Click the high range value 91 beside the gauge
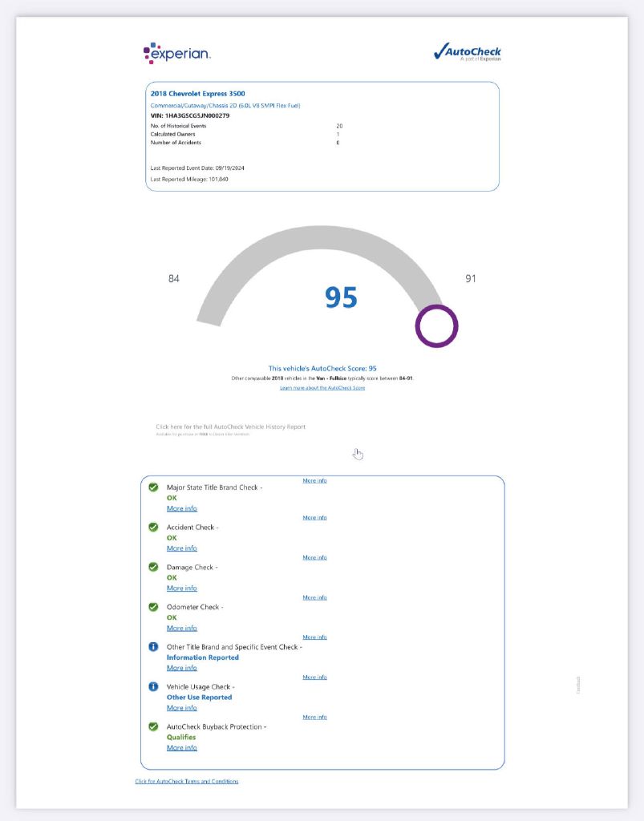 (x=471, y=278)
